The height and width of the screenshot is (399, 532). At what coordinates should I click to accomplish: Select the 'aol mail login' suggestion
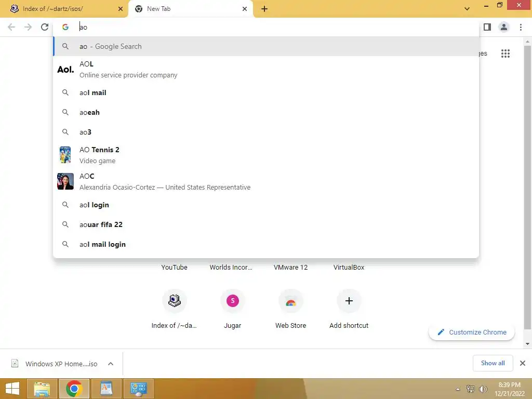click(x=266, y=244)
